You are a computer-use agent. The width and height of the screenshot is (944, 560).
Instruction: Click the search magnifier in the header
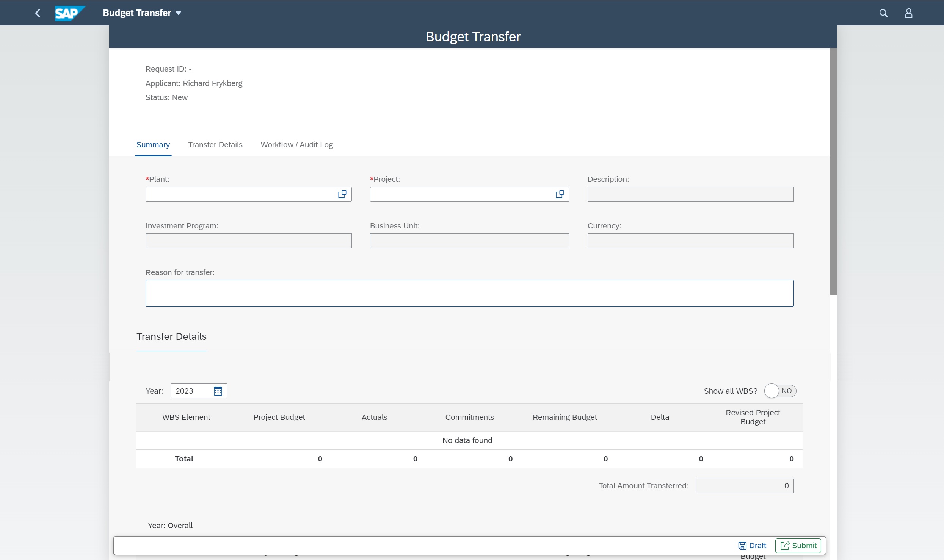[x=883, y=13]
